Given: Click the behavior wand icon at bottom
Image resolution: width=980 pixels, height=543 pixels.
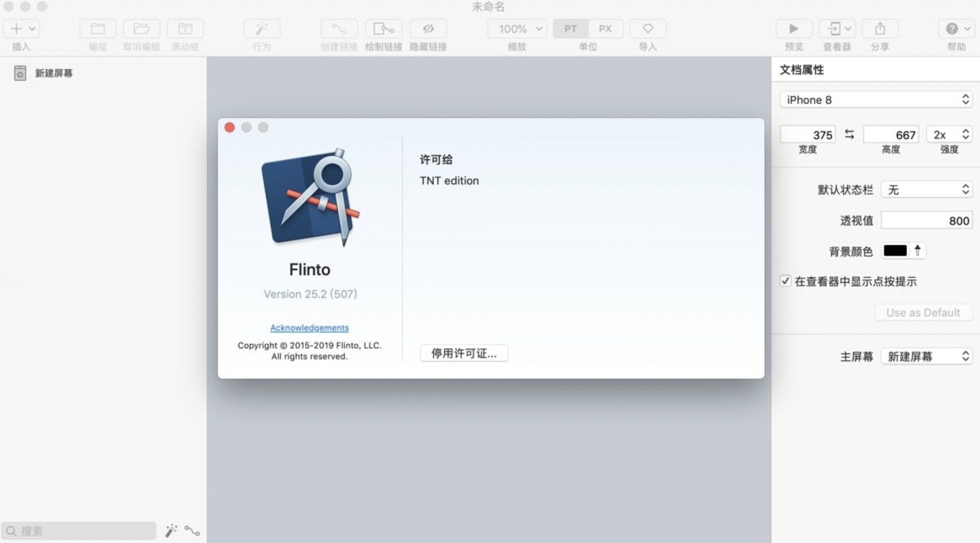Looking at the screenshot, I should click(x=171, y=531).
